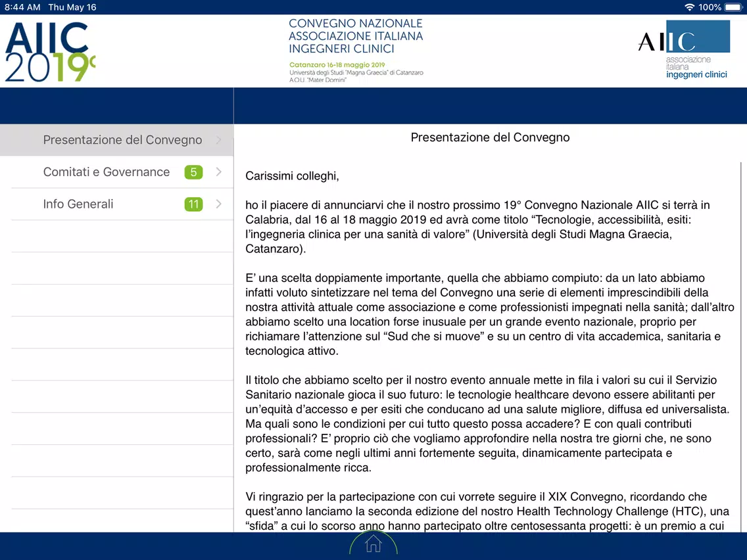This screenshot has height=560, width=747.
Task: Tap the 8:44 AM clock in status bar
Action: coord(22,7)
